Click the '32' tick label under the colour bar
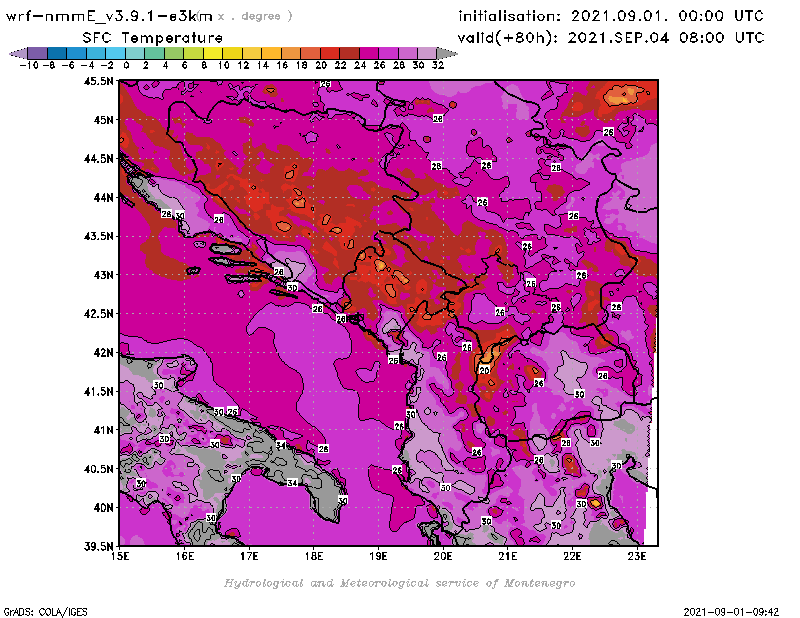 pyautogui.click(x=438, y=66)
